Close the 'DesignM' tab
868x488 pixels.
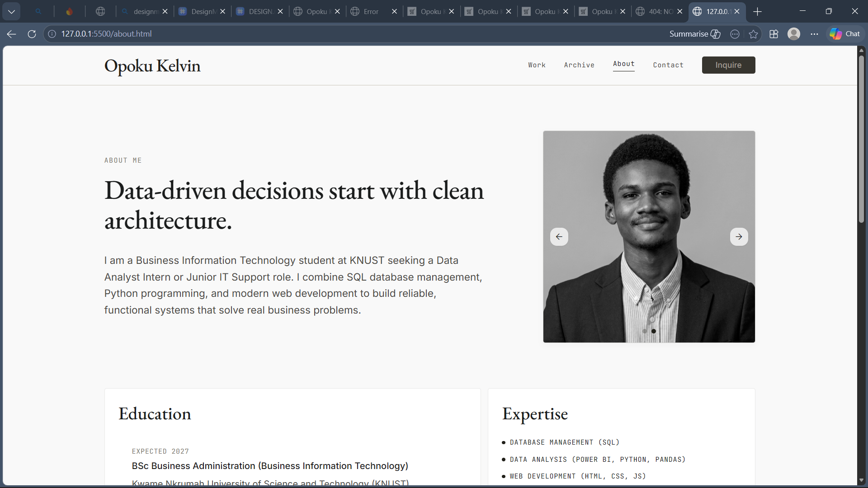[x=222, y=12]
